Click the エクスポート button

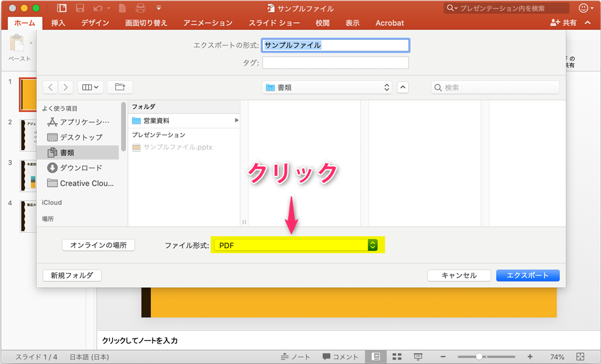[527, 275]
